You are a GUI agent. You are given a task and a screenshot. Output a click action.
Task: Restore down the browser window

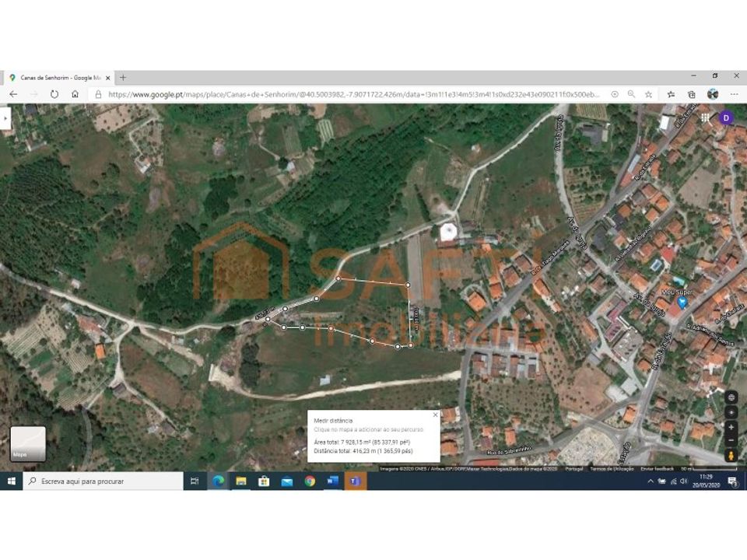point(714,75)
